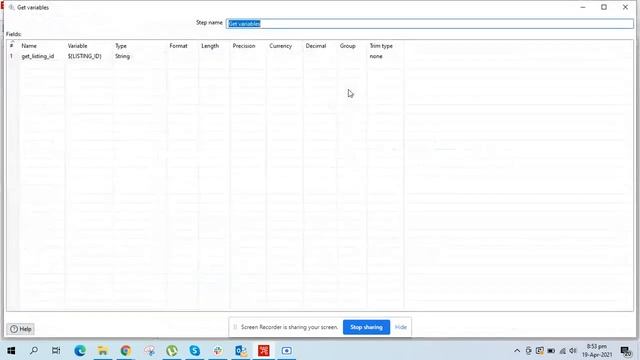Open Outlook from the taskbar
The width and height of the screenshot is (640, 360).
click(x=241, y=351)
